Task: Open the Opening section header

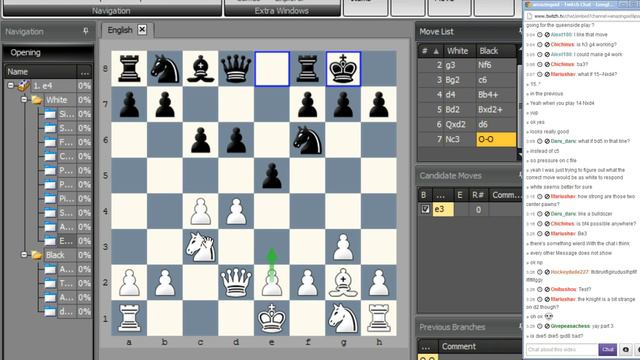Action: (48, 53)
